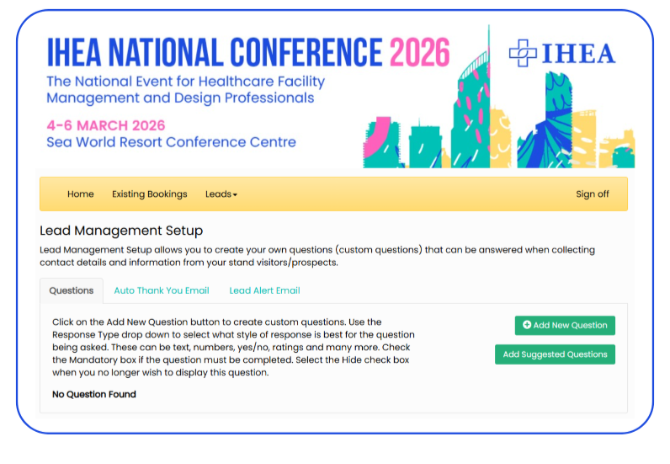Click the Lead Management Setup heading
Image resolution: width=670 pixels, height=464 pixels.
pos(121,231)
